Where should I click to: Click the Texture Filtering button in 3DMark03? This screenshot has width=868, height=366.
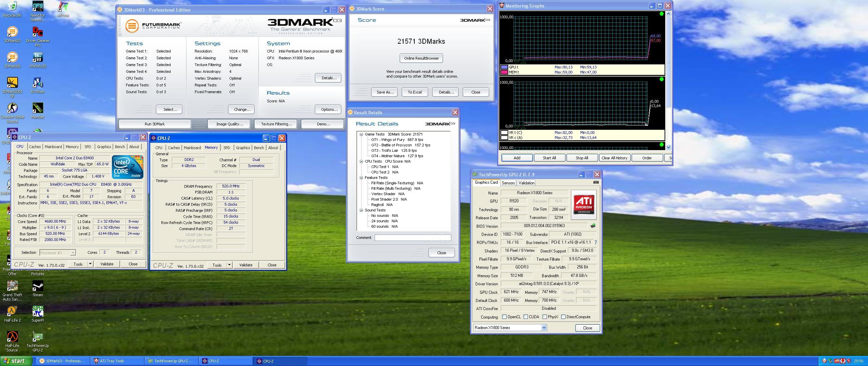[x=276, y=124]
